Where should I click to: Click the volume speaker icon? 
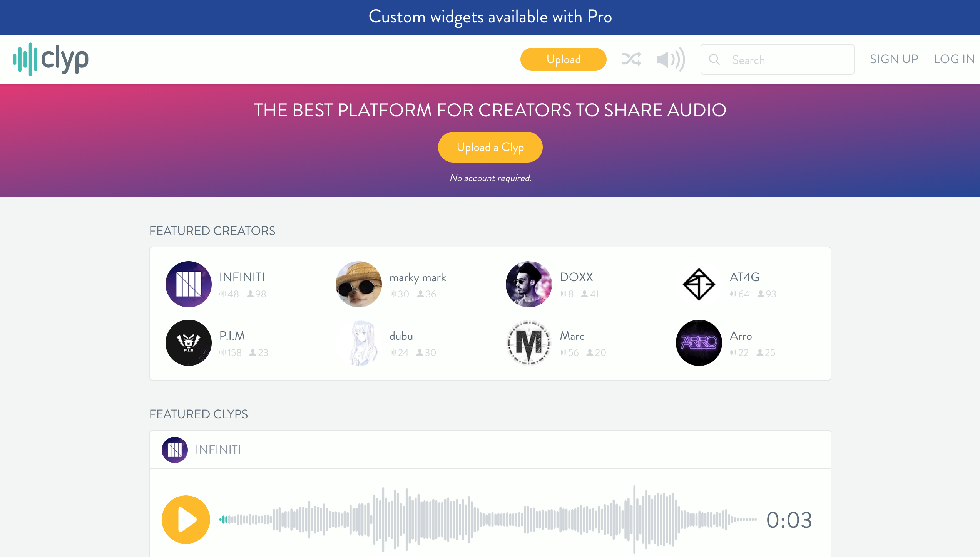pyautogui.click(x=671, y=59)
